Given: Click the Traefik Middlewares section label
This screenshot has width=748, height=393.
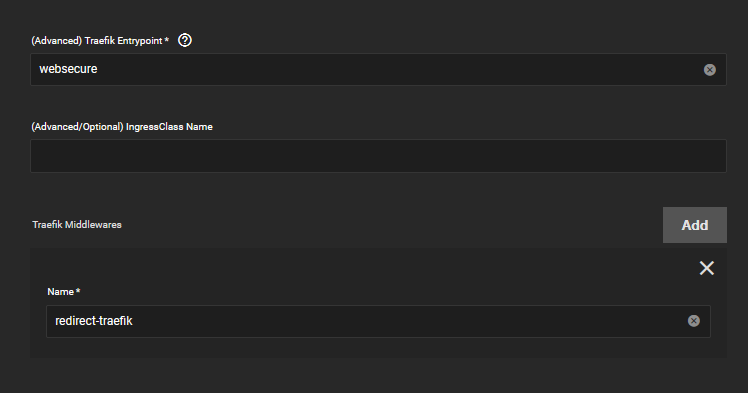Looking at the screenshot, I should tap(77, 225).
